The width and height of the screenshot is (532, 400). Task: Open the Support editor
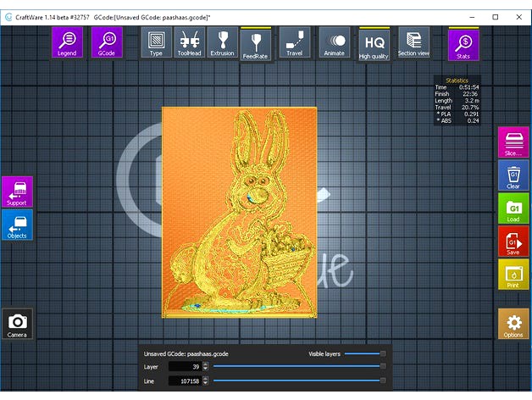pyautogui.click(x=17, y=192)
